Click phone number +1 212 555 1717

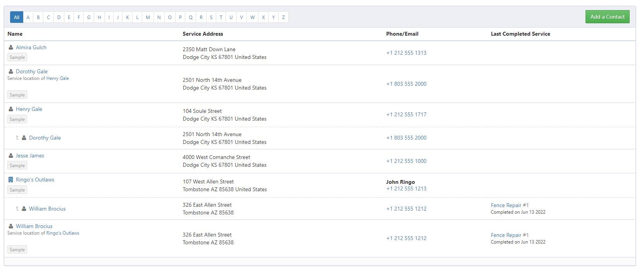click(406, 114)
